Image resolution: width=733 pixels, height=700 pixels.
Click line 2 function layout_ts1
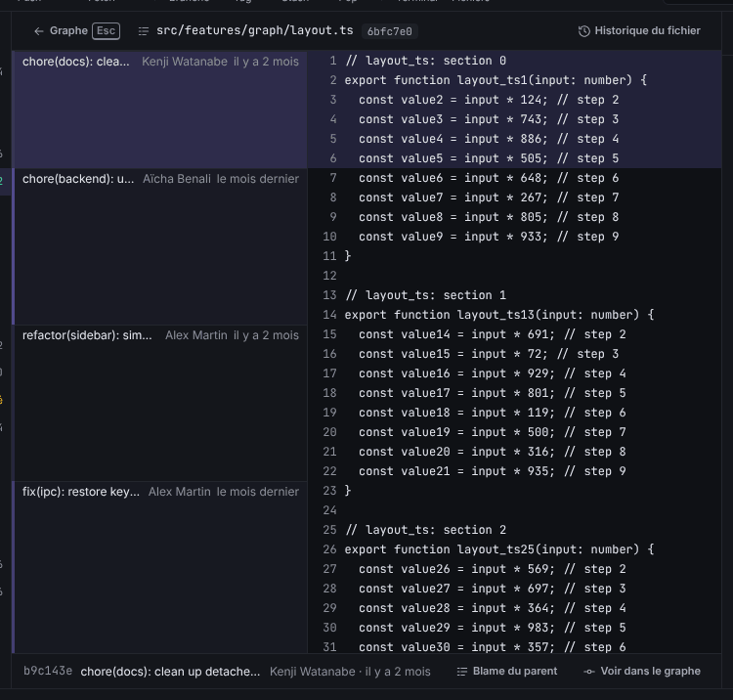pos(496,80)
